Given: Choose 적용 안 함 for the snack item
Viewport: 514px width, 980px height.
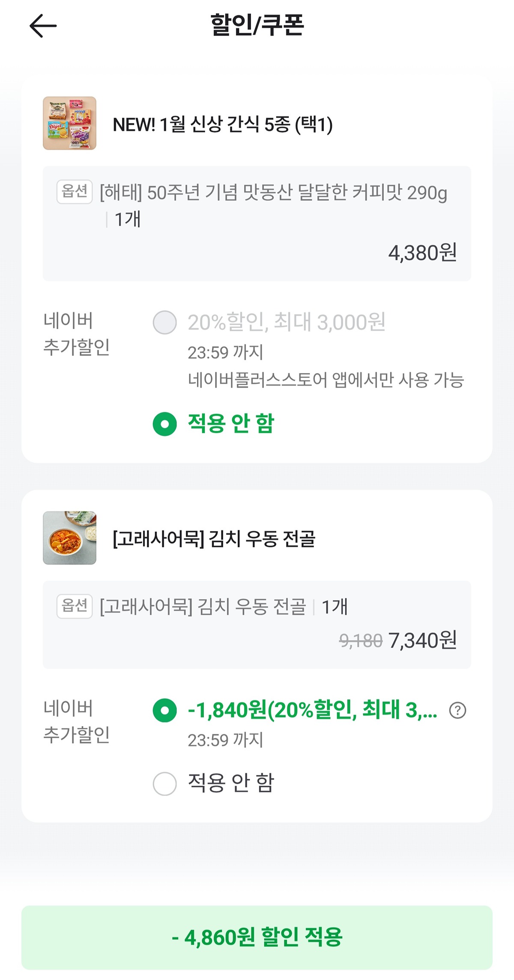Looking at the screenshot, I should [x=165, y=424].
